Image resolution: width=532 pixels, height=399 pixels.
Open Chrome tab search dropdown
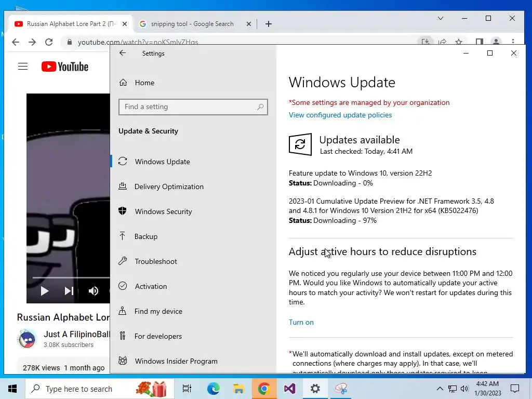tap(441, 18)
